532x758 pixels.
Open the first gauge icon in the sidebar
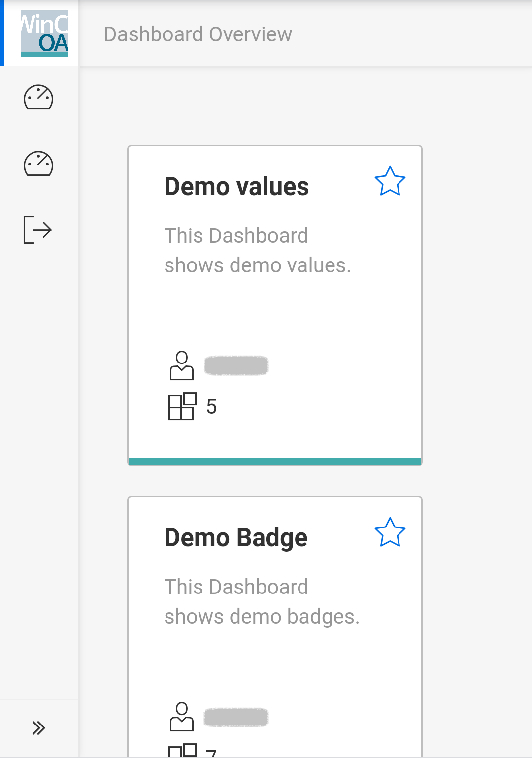[38, 97]
